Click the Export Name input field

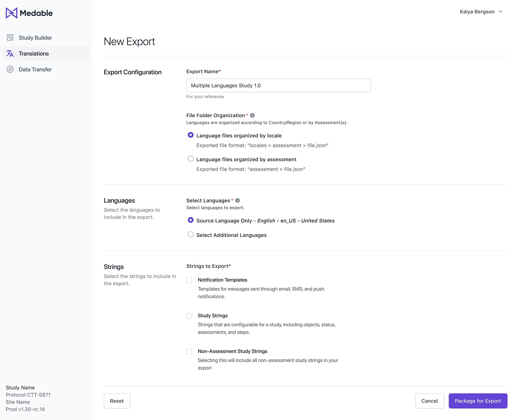click(x=278, y=85)
